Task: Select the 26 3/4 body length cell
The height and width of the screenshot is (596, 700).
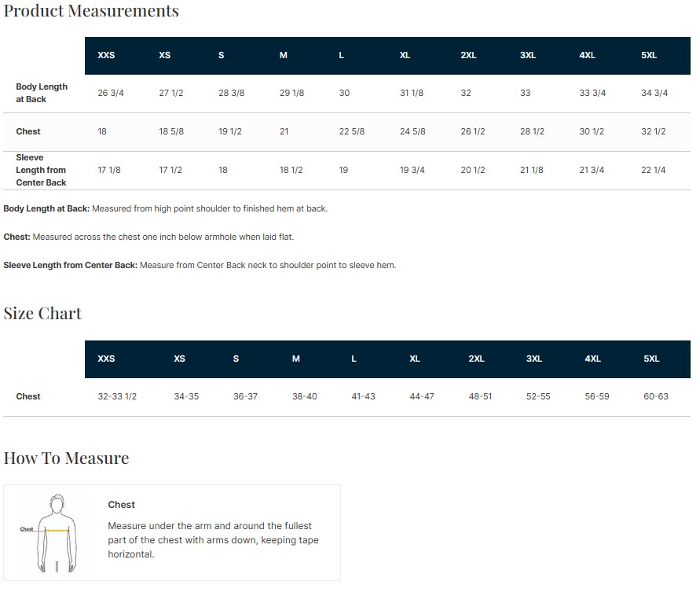Action: pyautogui.click(x=111, y=93)
